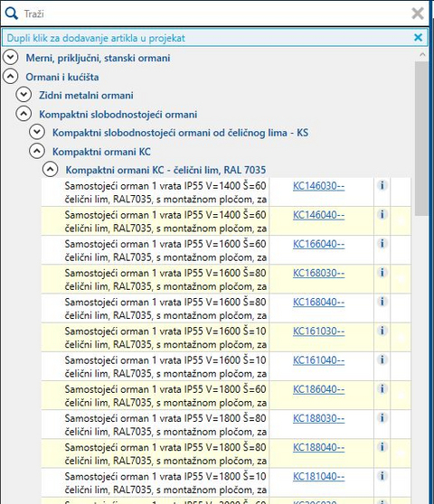Click the vertical scrollbar thumb
The width and height of the screenshot is (434, 504).
click(421, 138)
